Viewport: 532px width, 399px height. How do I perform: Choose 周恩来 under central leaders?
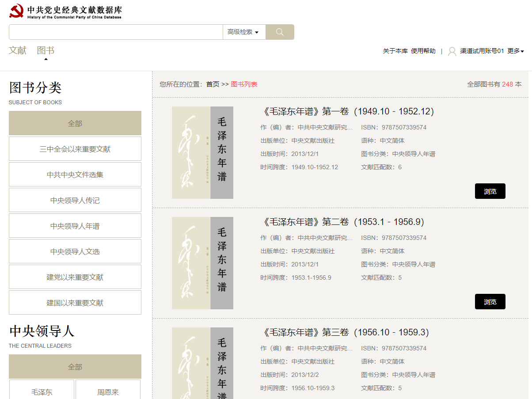coord(108,392)
